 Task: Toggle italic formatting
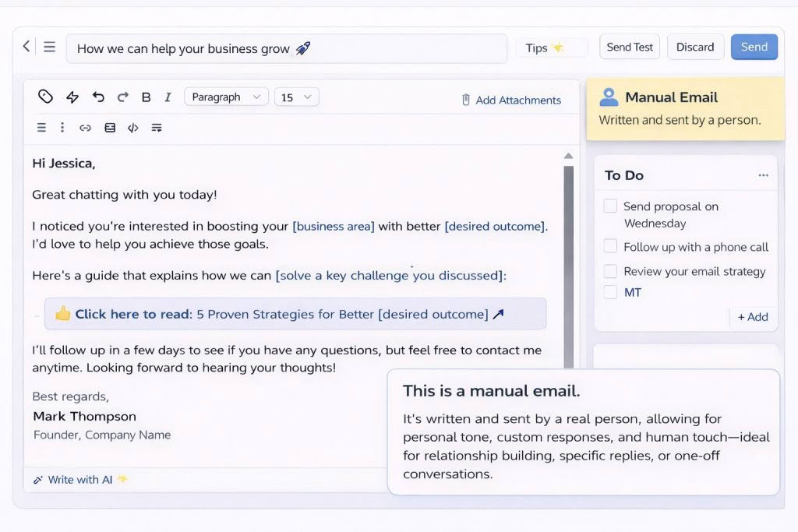tap(168, 97)
